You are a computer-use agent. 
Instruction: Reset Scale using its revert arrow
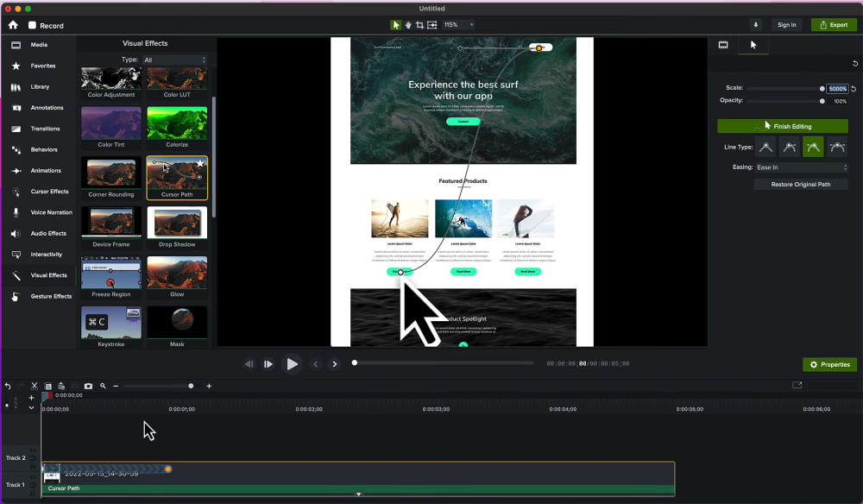tap(854, 89)
